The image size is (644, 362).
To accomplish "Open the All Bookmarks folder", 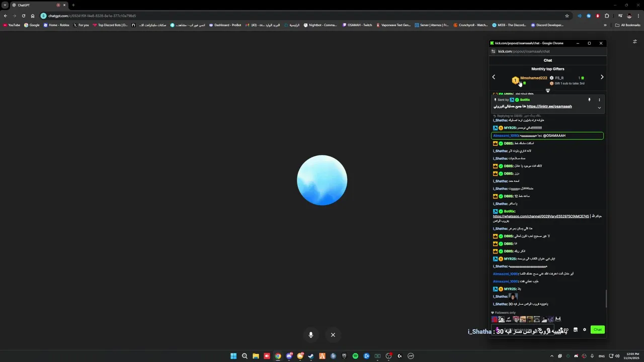I will click(628, 25).
